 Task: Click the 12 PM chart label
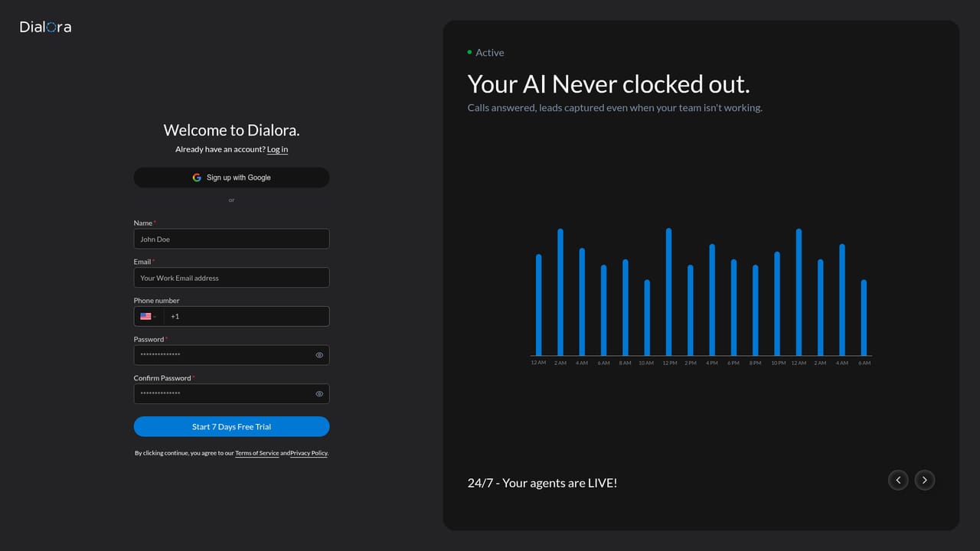pyautogui.click(x=669, y=363)
